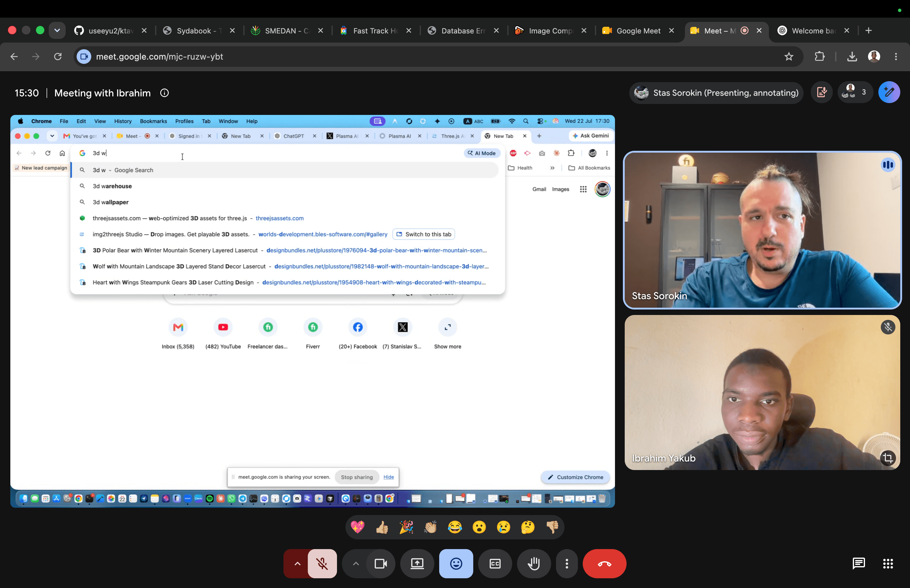Unmute the microphone in Meet controls
This screenshot has height=588, width=910.
click(322, 564)
